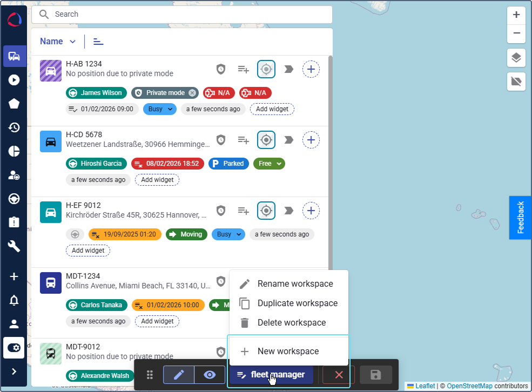Click Add widget button under H-EF 9012
The image size is (532, 392).
[x=88, y=251]
